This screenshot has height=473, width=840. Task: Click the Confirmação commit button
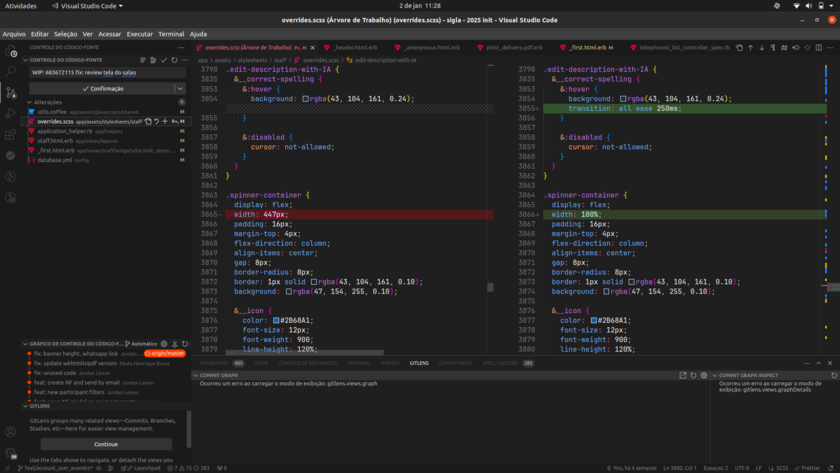click(102, 88)
